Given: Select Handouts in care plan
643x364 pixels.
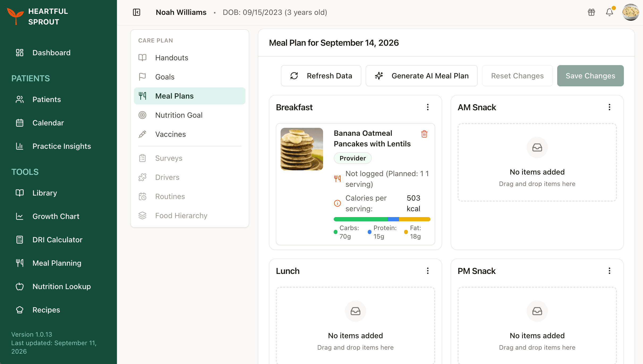Looking at the screenshot, I should (x=190, y=58).
